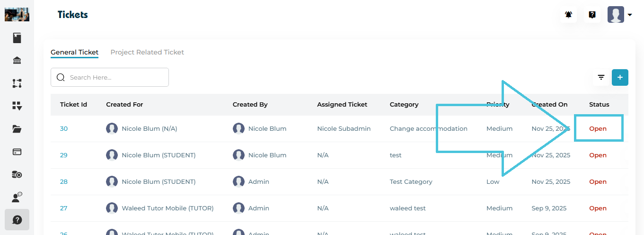This screenshot has width=644, height=235.
Task: Switch to Project Related Ticket tab
Action: coord(147,52)
